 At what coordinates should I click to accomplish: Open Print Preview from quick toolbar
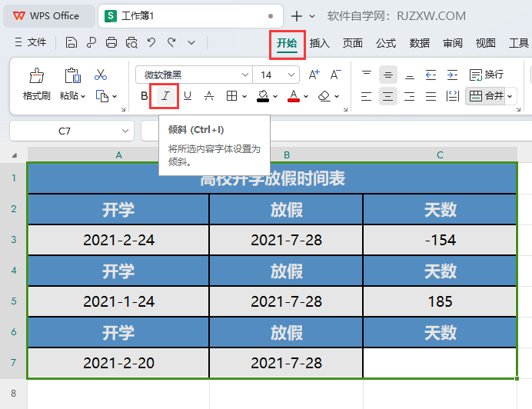(131, 43)
